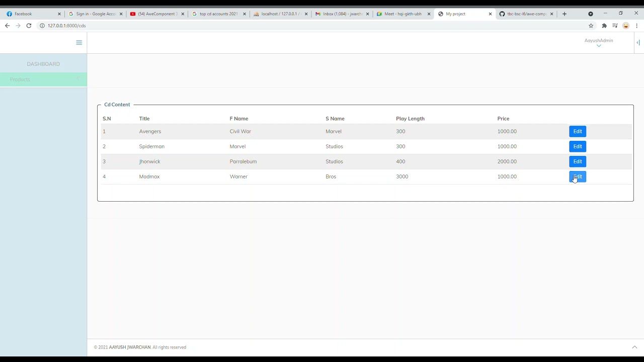The image size is (644, 362).
Task: Select the 2000.00 price value
Action: [507, 161]
